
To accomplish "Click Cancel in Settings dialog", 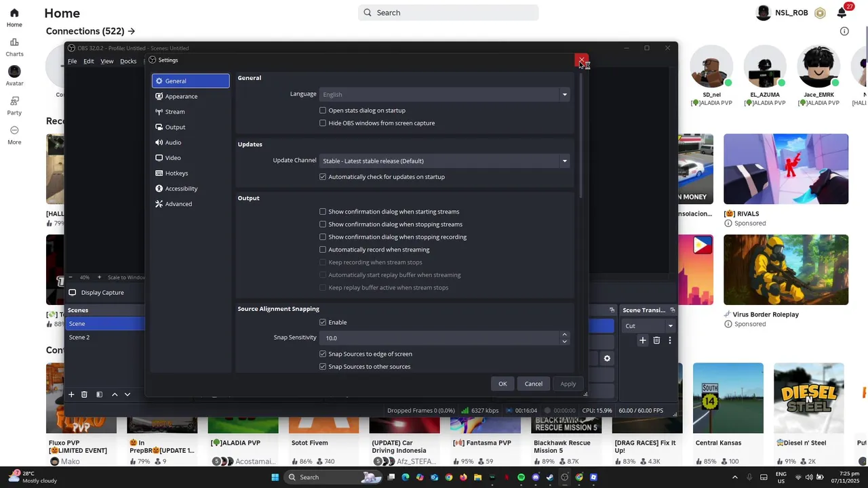I will 534,384.
